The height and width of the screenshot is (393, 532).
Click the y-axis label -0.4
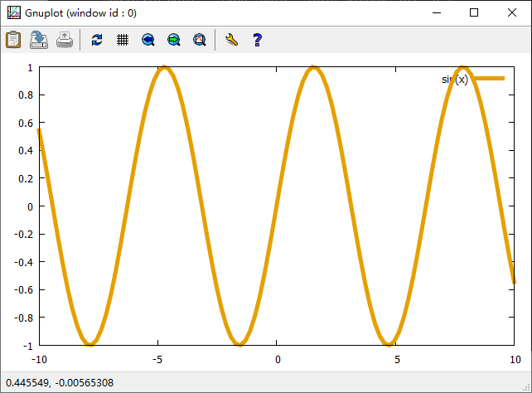pos(24,262)
